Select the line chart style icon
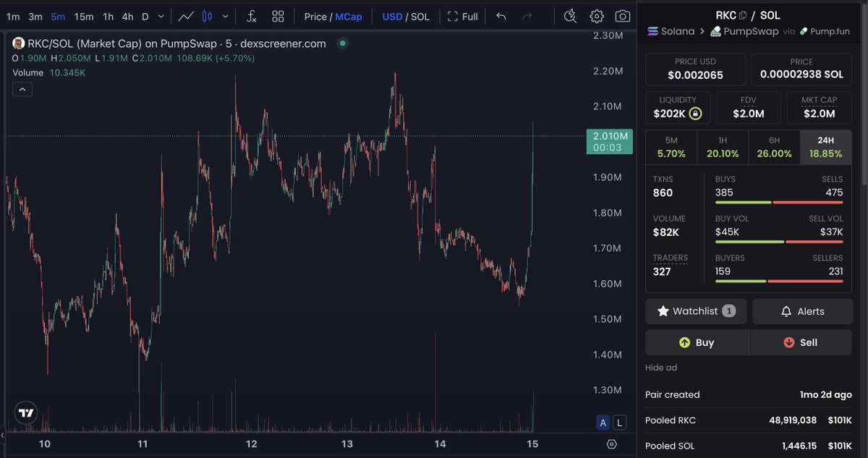 tap(186, 16)
